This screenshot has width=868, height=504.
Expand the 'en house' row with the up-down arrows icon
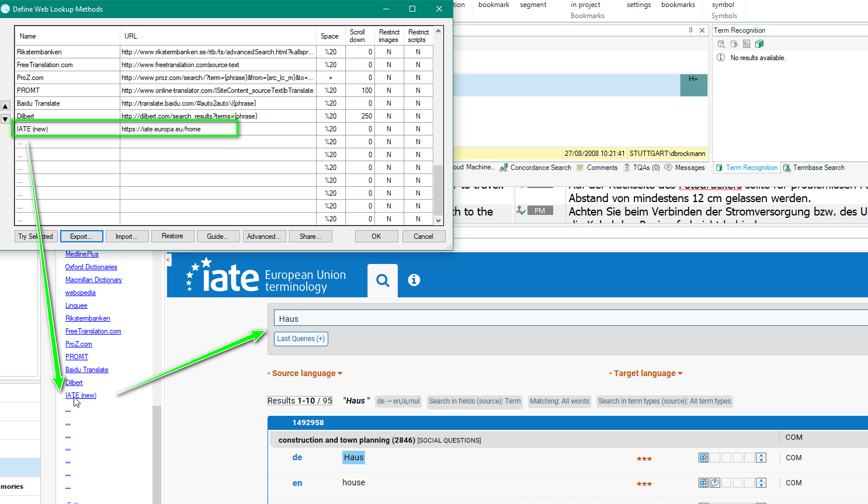[x=761, y=483]
